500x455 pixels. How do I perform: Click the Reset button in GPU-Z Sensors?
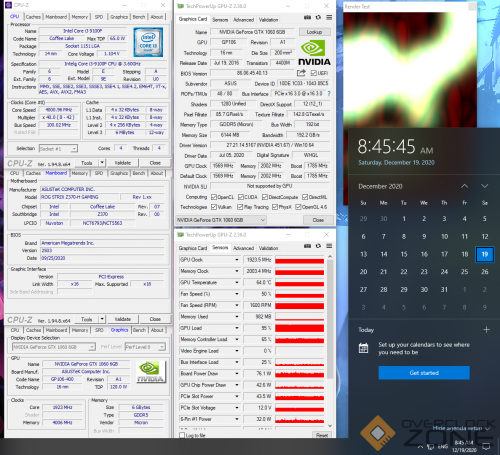tap(322, 435)
